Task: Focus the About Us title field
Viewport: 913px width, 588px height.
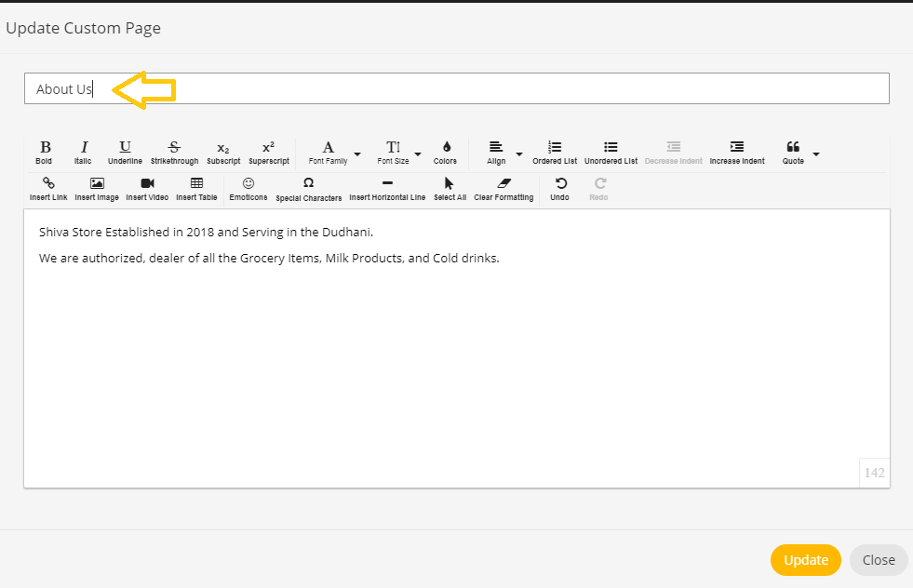Action: point(456,88)
